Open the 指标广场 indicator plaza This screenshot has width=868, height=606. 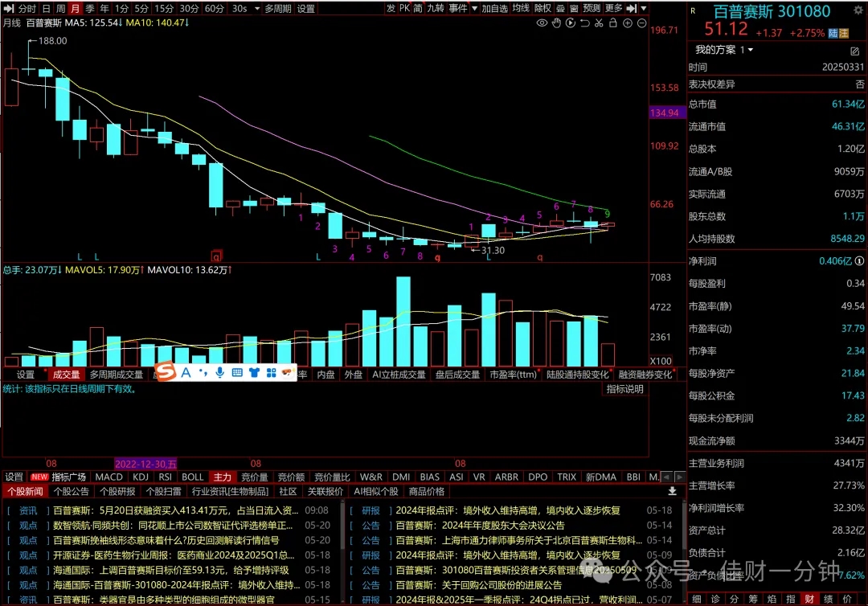(68, 477)
